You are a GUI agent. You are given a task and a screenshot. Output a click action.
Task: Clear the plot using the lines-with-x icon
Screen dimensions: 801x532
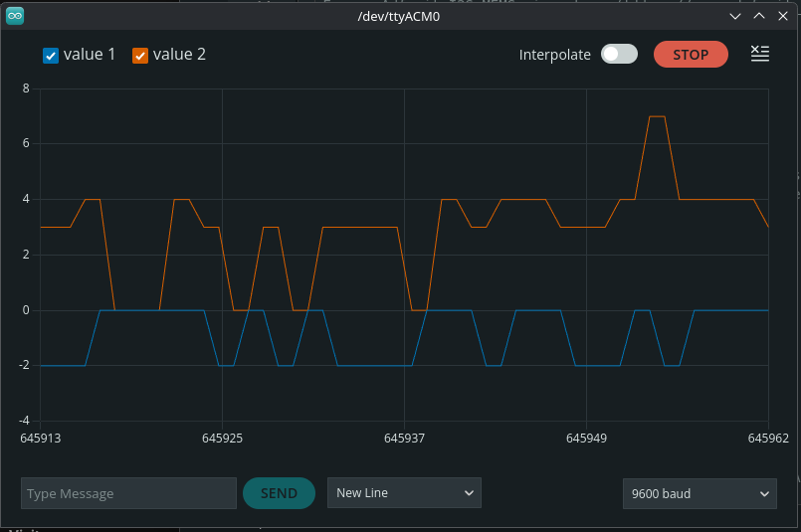(759, 54)
